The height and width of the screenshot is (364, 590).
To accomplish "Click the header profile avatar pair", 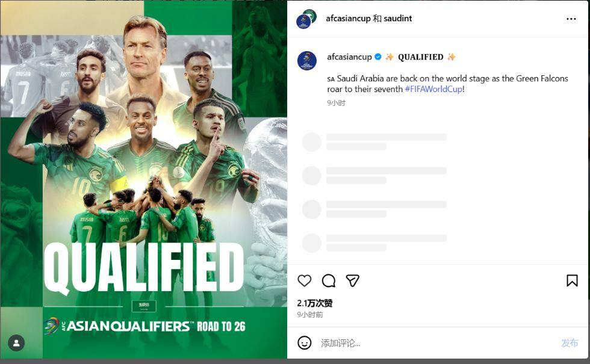I will 306,19.
